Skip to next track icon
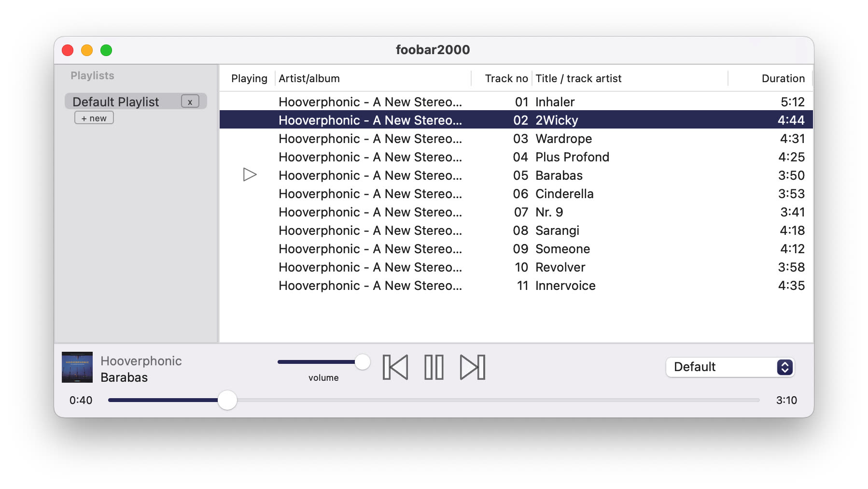 pyautogui.click(x=472, y=367)
